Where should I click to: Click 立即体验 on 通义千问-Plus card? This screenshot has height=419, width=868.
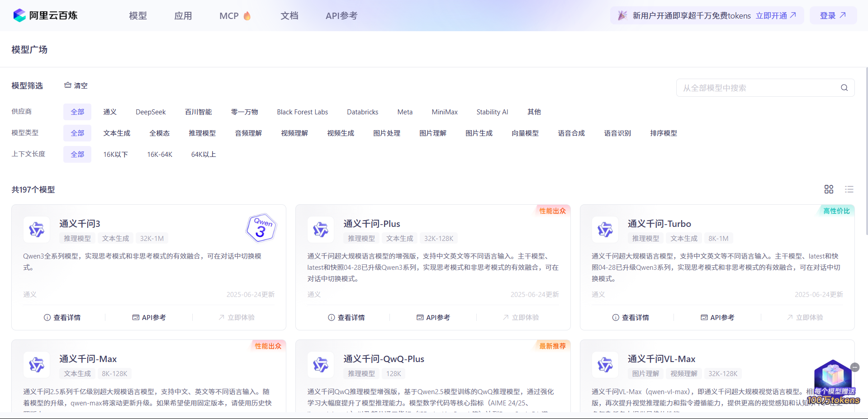pos(521,317)
